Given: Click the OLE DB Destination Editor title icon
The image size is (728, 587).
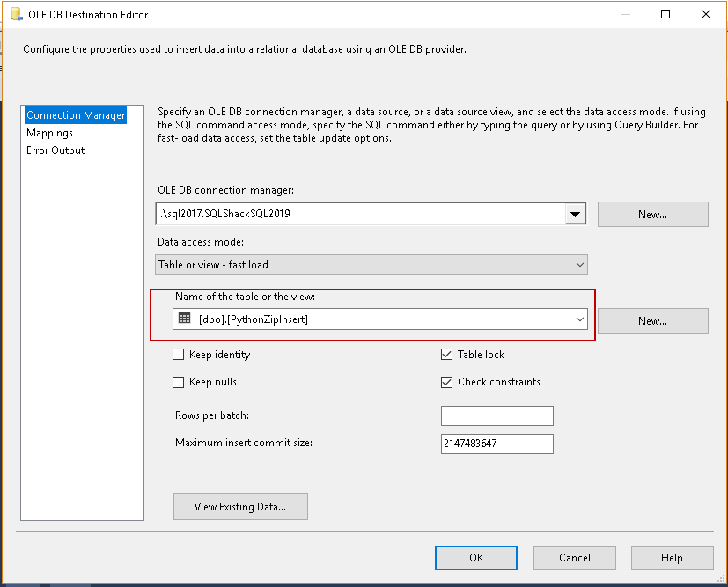Looking at the screenshot, I should click(x=15, y=14).
